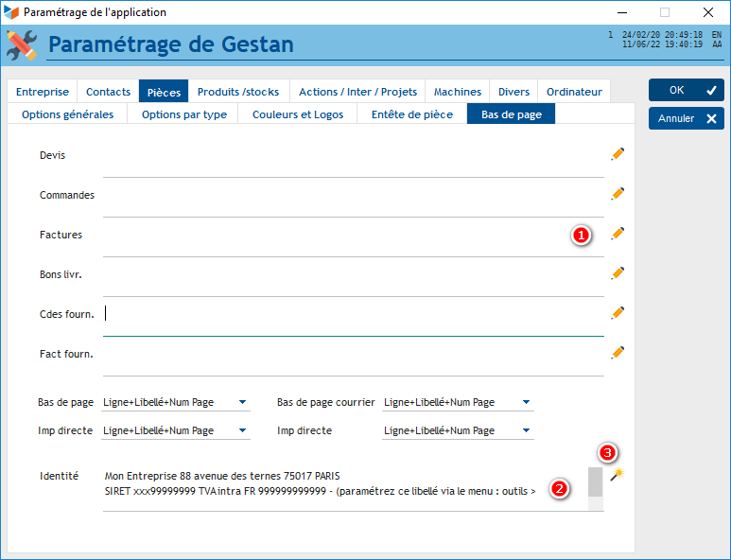
Task: Click the magic wand icon beside Identité
Action: click(x=617, y=474)
